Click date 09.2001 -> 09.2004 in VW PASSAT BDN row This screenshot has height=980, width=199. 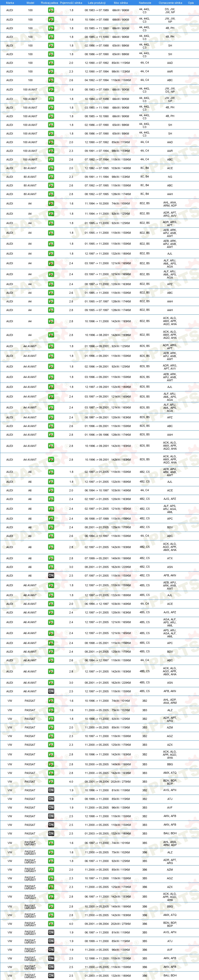tap(97, 782)
